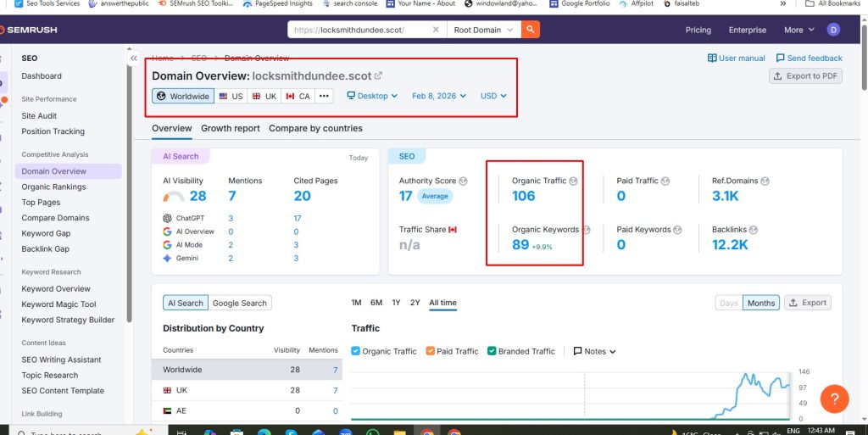Viewport: 868px width, 435px height.
Task: Toggle the Organic Traffic checkbox
Action: coord(356,351)
